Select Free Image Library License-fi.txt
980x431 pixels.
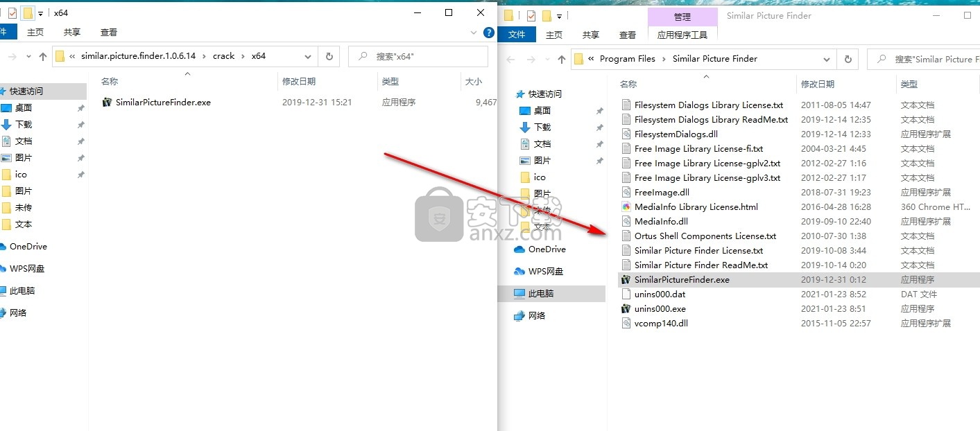pos(698,149)
